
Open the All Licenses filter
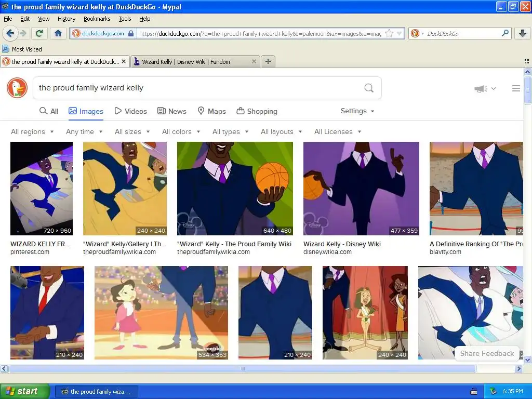click(338, 131)
